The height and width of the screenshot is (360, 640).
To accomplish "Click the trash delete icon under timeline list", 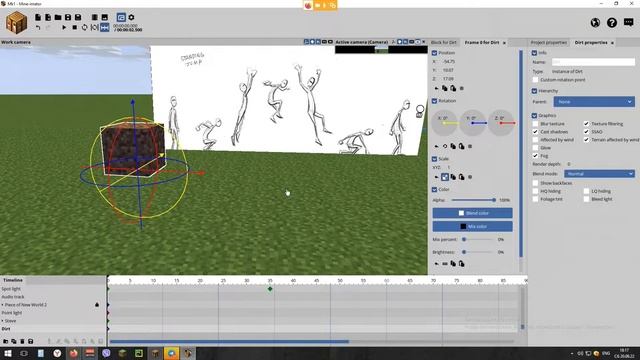I will (x=22, y=341).
